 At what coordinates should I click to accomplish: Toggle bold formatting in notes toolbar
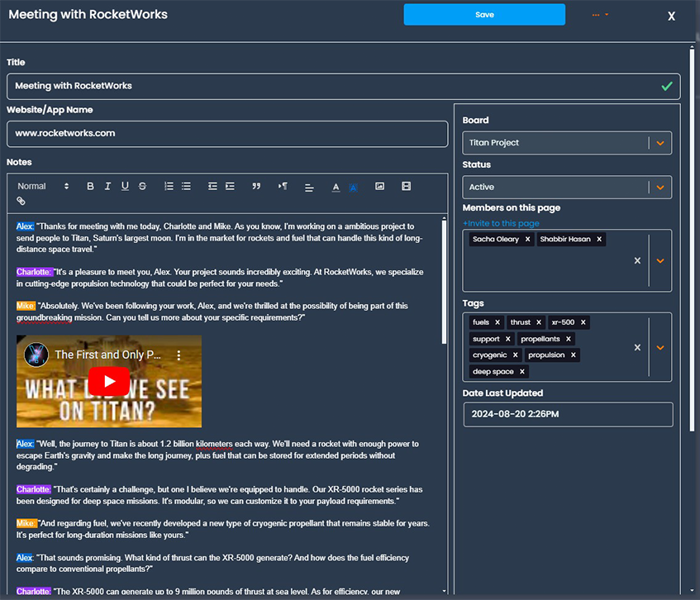pos(90,187)
